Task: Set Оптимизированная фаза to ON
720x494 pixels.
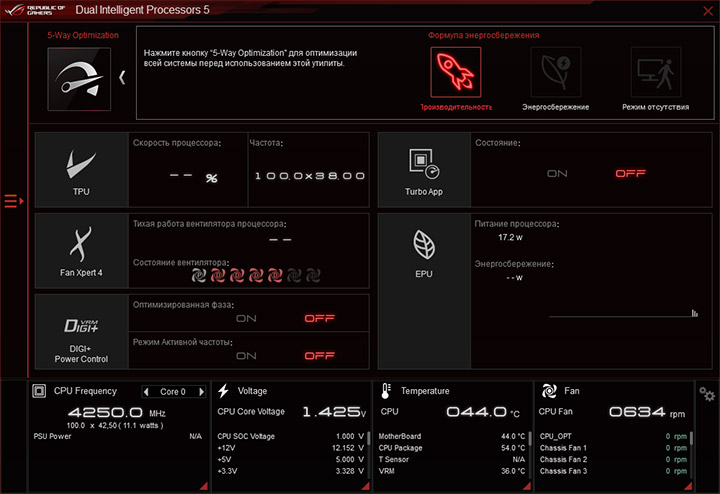Action: [246, 319]
